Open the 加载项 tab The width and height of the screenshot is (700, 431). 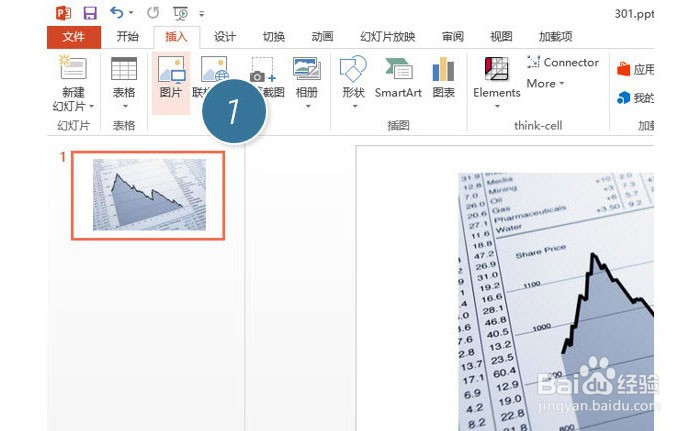[x=555, y=37]
